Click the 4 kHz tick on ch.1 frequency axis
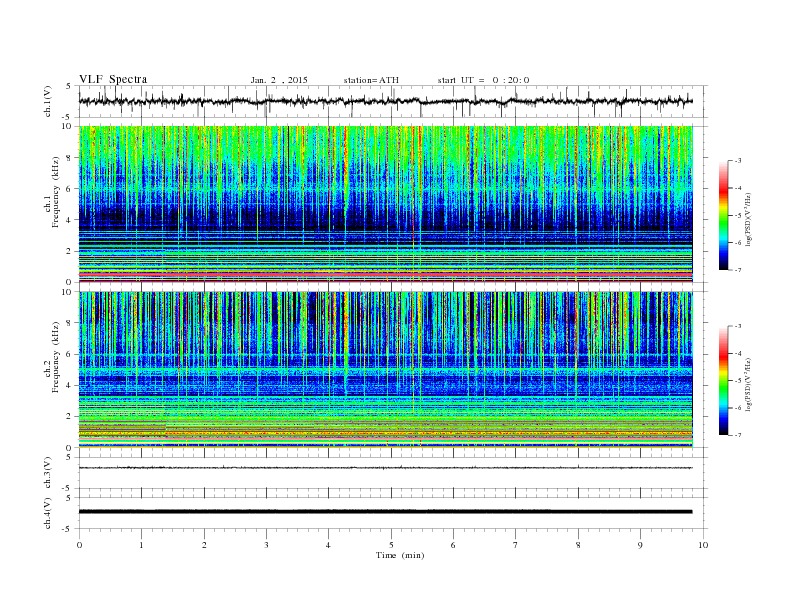This screenshot has height=612, width=792. (69, 220)
